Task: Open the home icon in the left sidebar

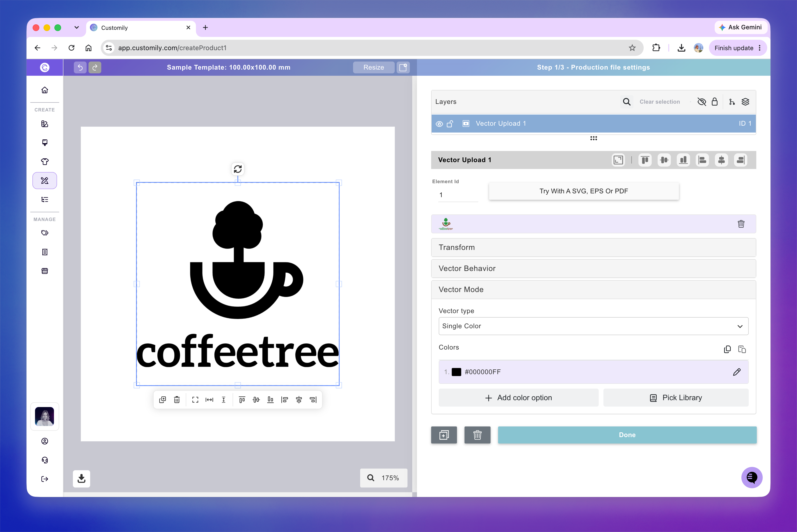Action: pos(45,90)
